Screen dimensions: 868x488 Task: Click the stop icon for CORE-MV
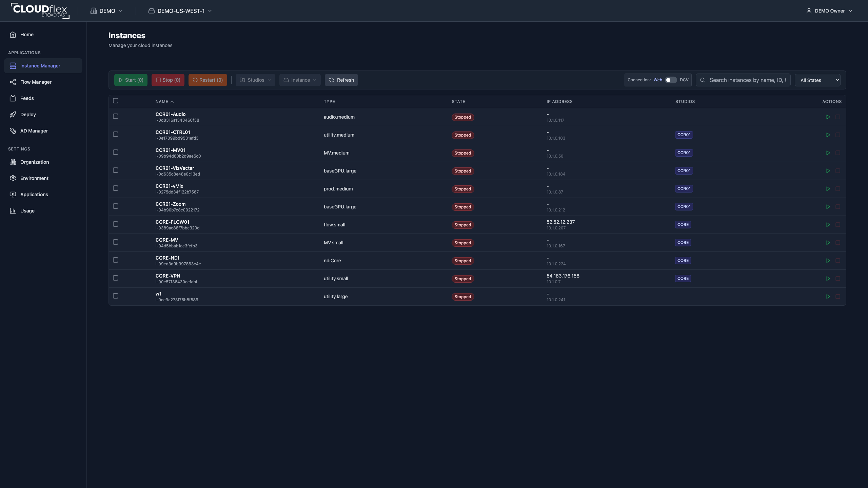click(x=838, y=243)
